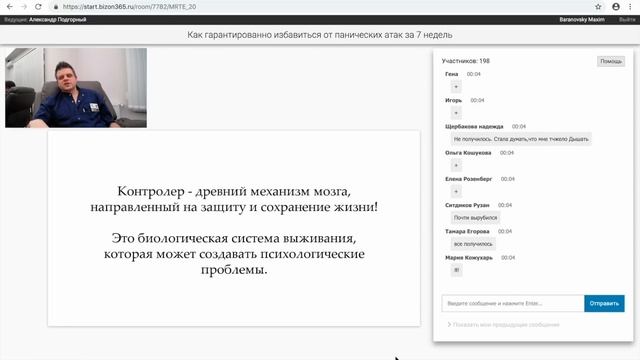Click the chat name Щербакова надежда

pos(474,127)
